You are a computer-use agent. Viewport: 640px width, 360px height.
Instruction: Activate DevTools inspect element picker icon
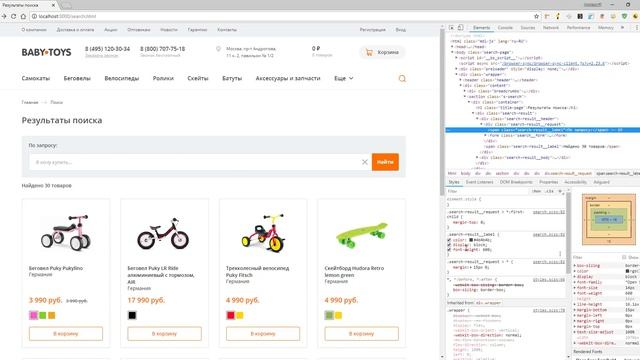451,27
